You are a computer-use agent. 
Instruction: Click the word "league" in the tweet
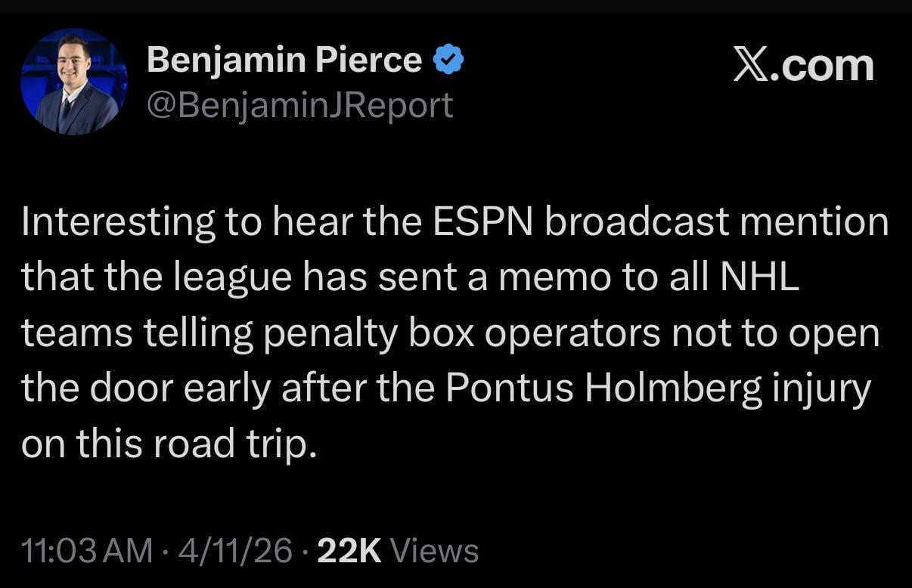point(228,278)
